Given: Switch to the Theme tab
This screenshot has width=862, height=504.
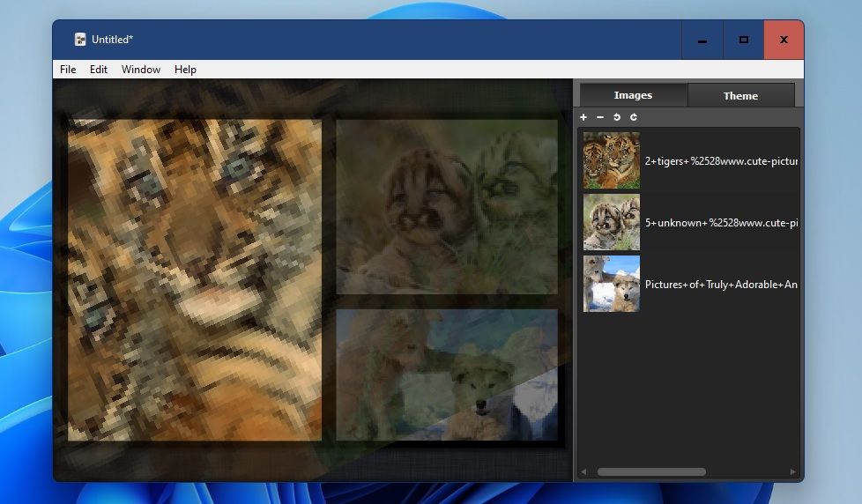Looking at the screenshot, I should tap(740, 96).
